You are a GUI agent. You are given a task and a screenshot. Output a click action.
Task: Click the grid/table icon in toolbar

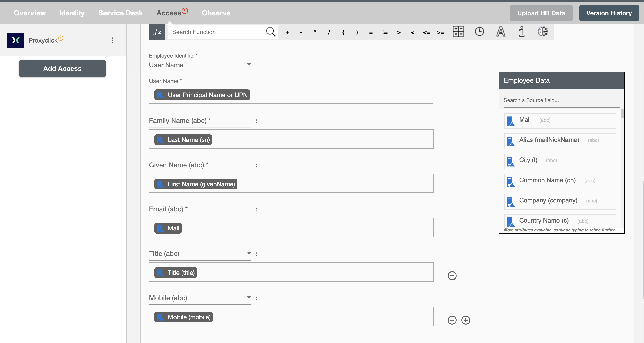pos(458,31)
